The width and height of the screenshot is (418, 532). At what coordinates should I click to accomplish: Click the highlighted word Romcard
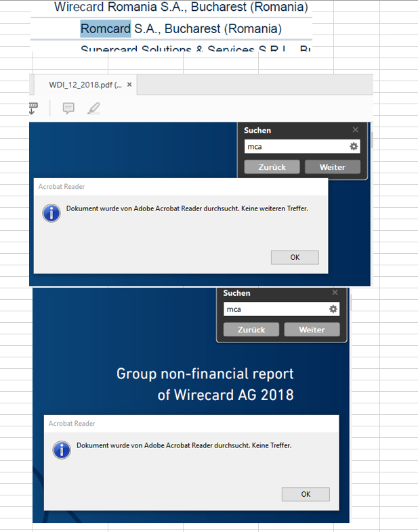pos(106,29)
